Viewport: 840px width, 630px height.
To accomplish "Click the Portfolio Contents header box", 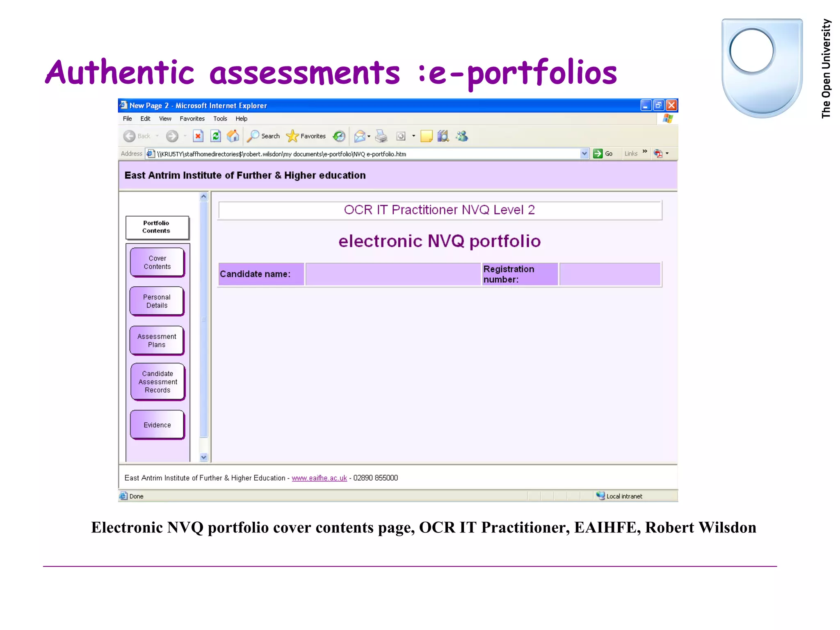I will [x=157, y=227].
